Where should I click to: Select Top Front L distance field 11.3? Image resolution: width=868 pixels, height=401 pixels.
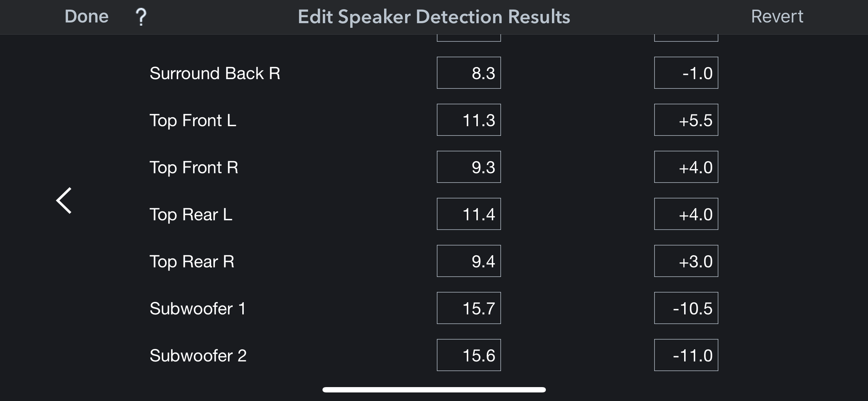coord(469,120)
